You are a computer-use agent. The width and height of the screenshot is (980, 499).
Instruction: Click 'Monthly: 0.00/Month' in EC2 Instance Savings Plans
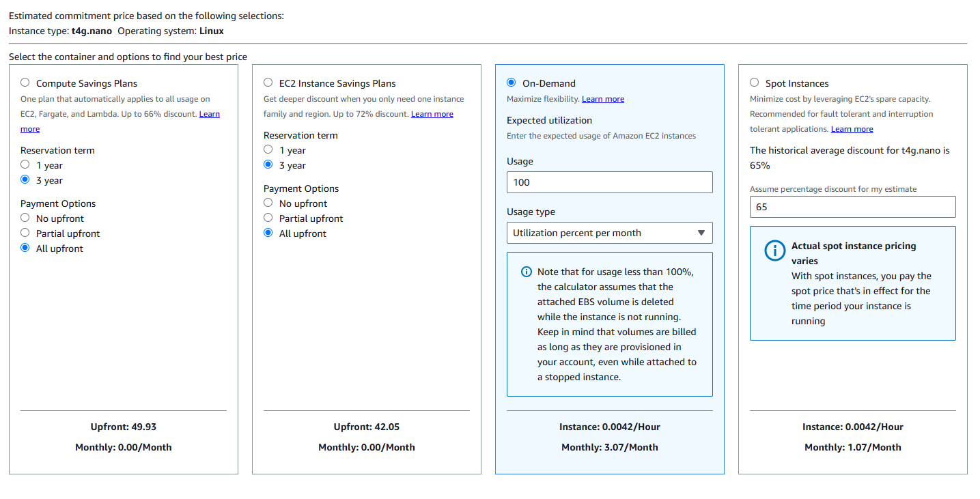coord(367,447)
